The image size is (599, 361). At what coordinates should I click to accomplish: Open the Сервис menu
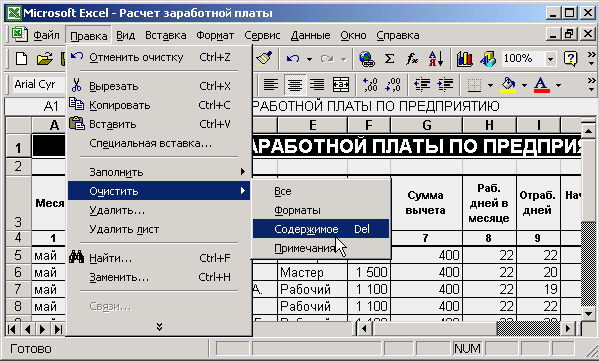(x=262, y=36)
